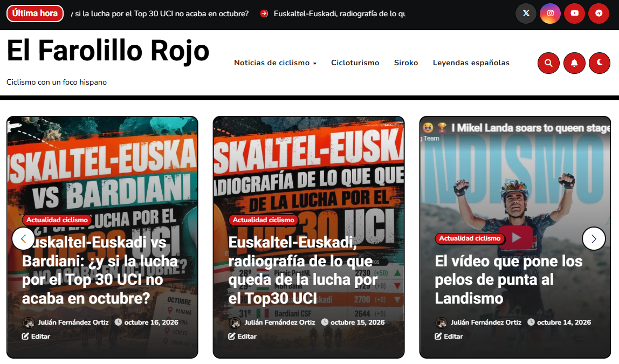Click author Julián Fernández Ortiz on October 15 article
619x364 pixels.
pos(279,322)
